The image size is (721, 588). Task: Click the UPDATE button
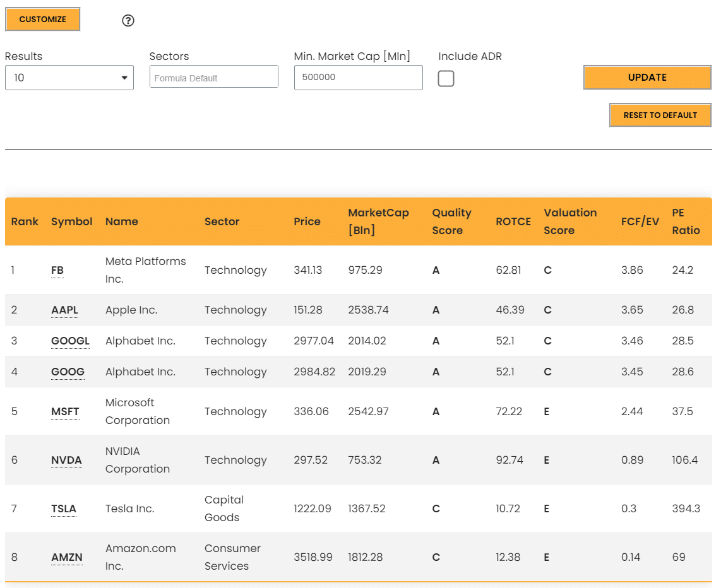pos(647,77)
